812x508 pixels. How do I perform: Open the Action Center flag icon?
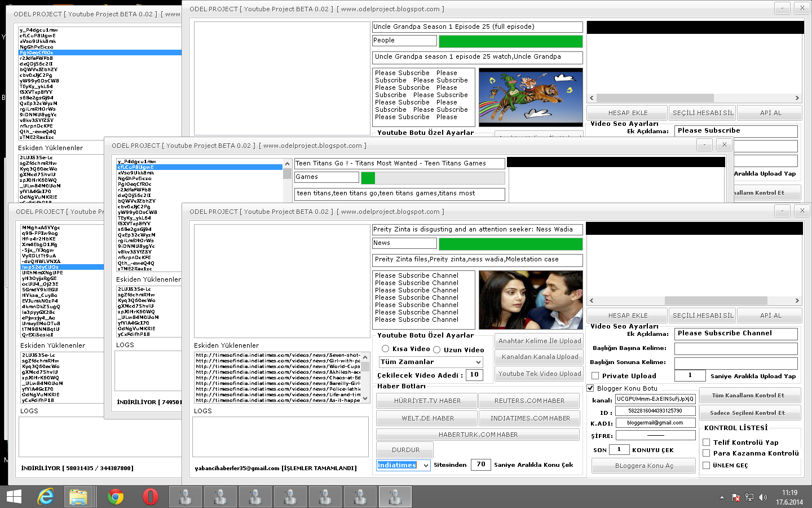click(736, 497)
